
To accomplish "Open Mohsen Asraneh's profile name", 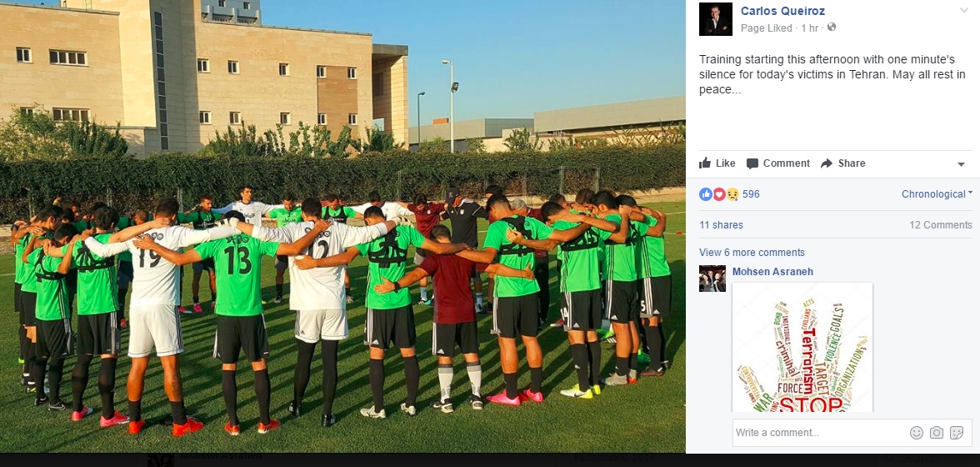I will tap(772, 272).
